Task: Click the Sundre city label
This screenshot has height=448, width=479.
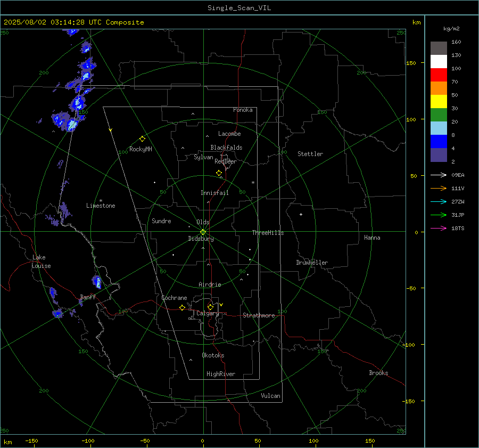Action: (161, 221)
